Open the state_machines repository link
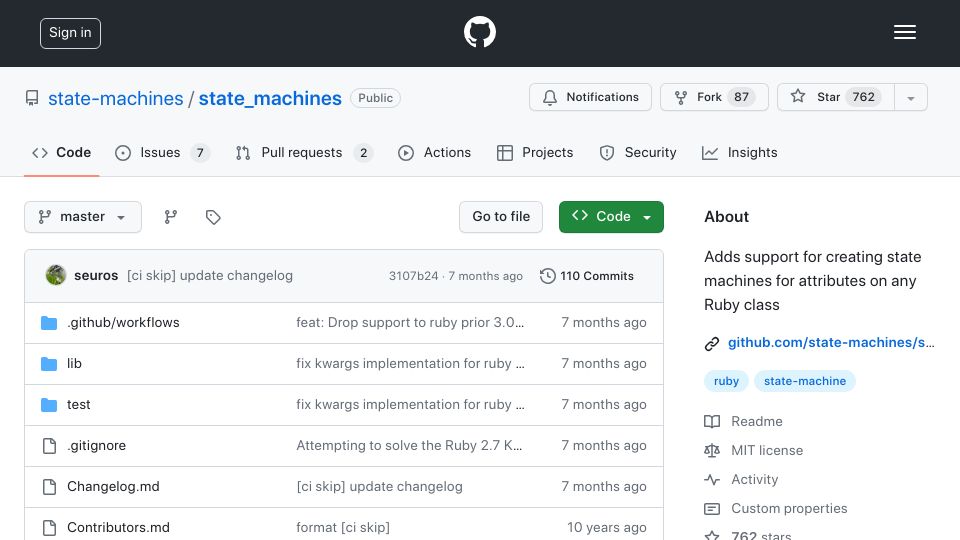The image size is (960, 540). (x=270, y=98)
